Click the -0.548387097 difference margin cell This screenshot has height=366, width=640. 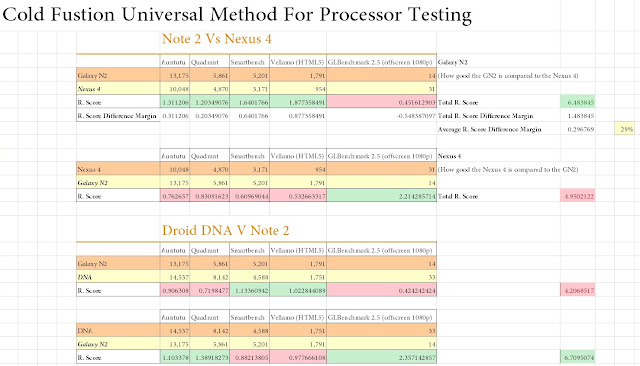(x=381, y=115)
